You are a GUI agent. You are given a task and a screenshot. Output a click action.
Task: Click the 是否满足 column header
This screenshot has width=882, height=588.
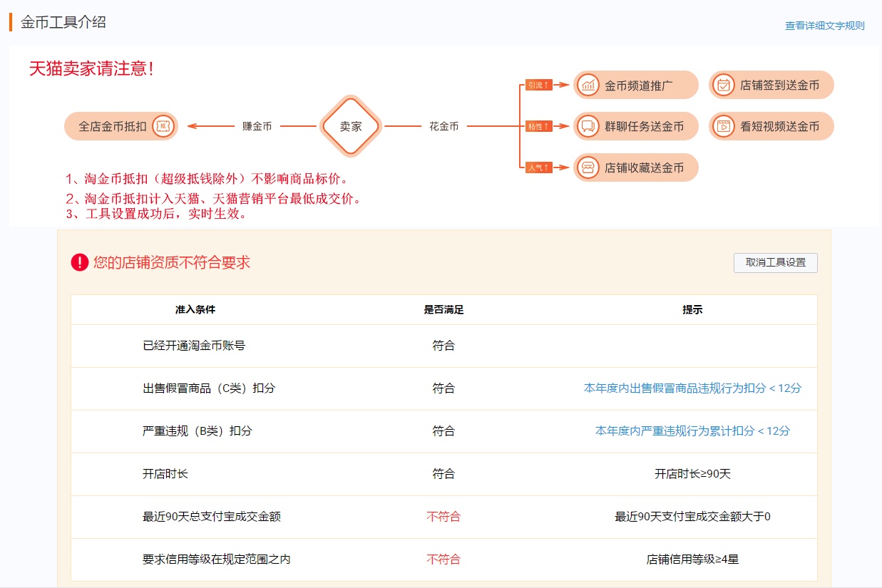click(x=443, y=310)
